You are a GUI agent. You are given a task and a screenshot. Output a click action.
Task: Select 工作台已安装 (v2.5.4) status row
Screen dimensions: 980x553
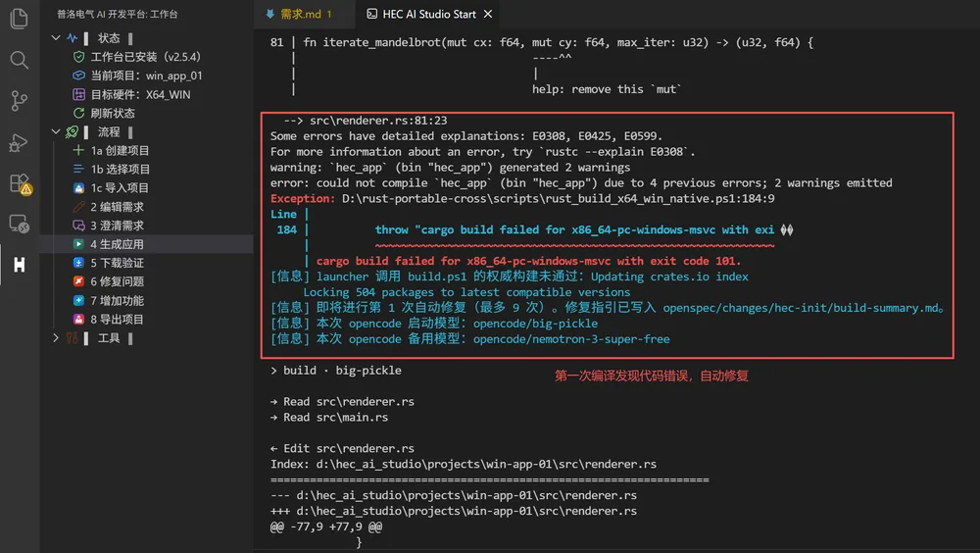[147, 57]
